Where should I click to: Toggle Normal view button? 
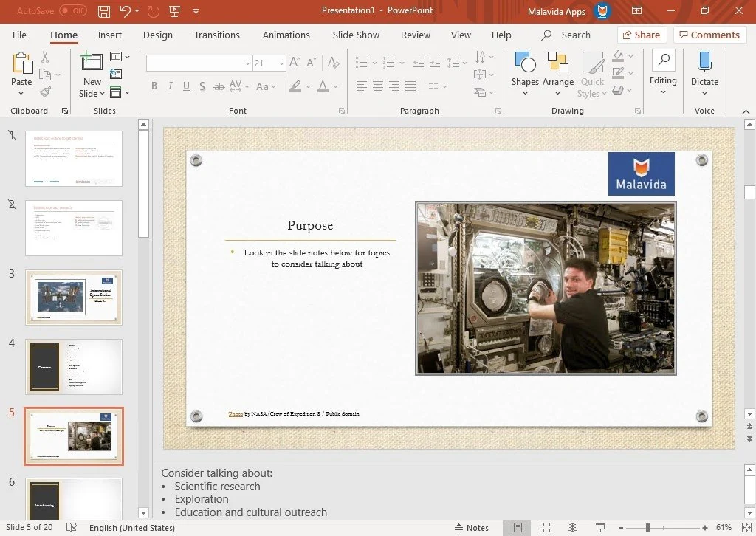(517, 528)
